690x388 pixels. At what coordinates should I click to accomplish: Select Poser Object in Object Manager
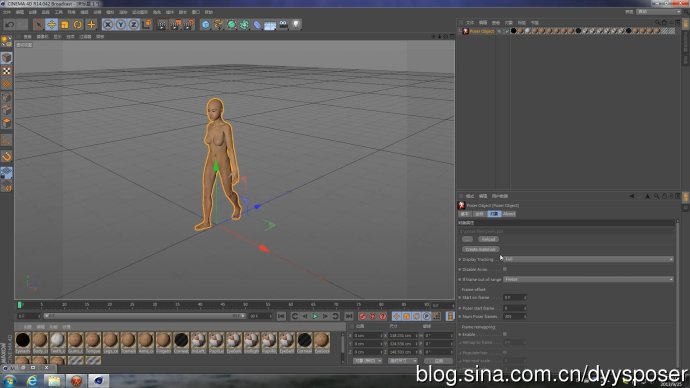coord(482,31)
